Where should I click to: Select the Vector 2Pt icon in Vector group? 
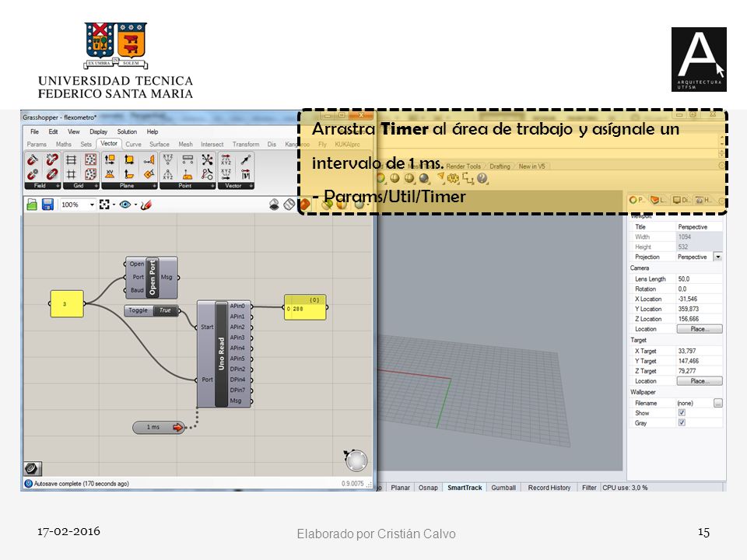(x=245, y=160)
